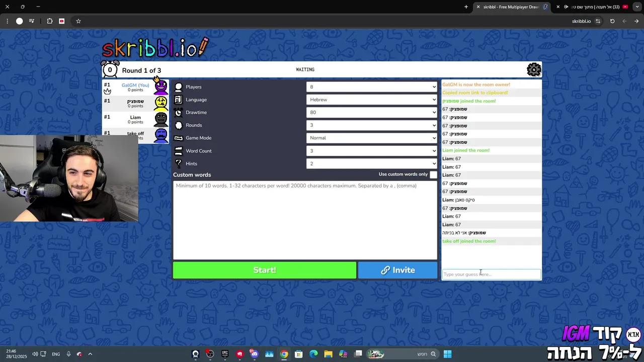The height and width of the screenshot is (362, 644).
Task: Open the browser three-dot menu
Action: point(7,21)
